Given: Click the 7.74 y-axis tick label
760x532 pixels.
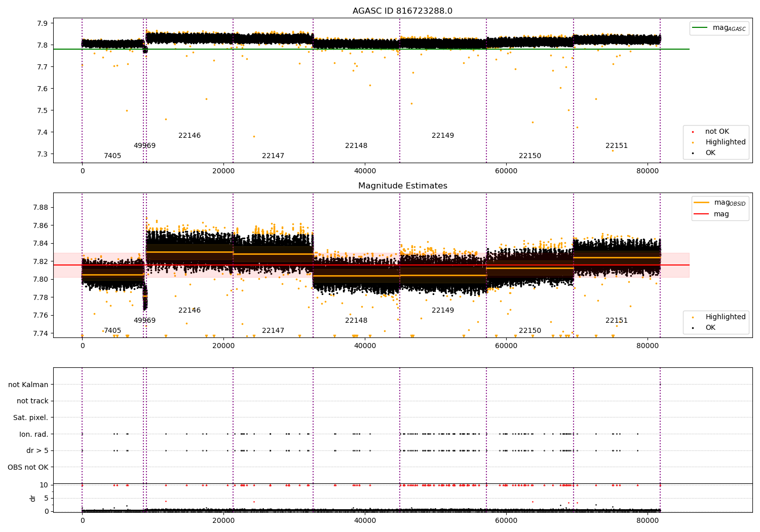Looking at the screenshot, I should click(x=41, y=333).
